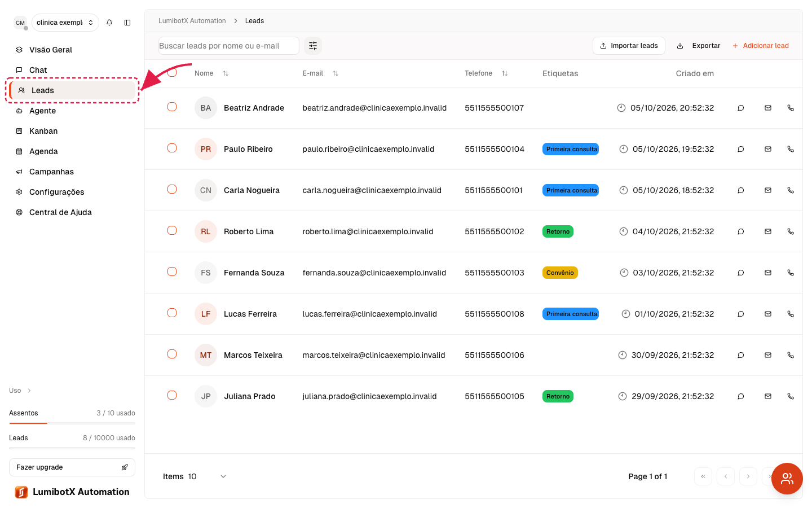812x508 pixels.
Task: Expand the Uso section chevron
Action: (29, 391)
